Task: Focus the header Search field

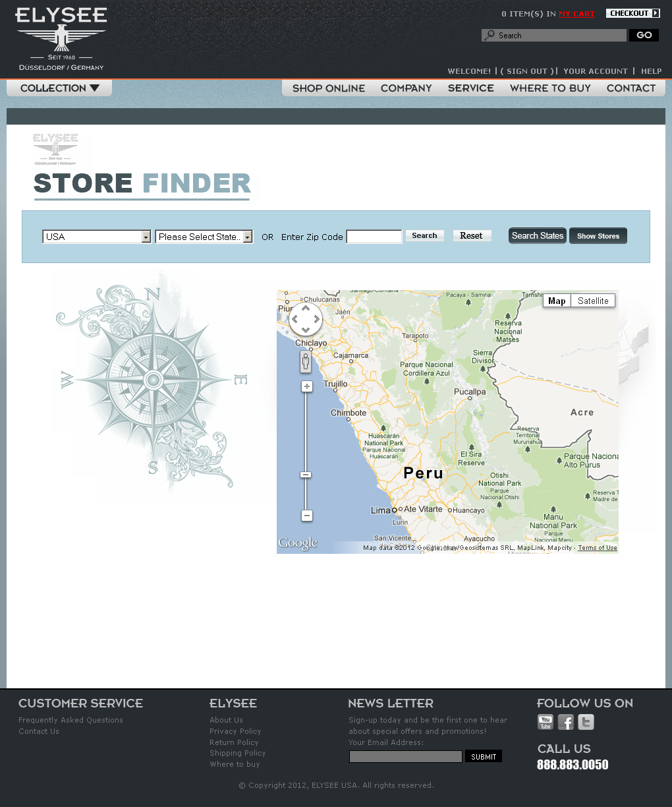Action: pos(554,35)
